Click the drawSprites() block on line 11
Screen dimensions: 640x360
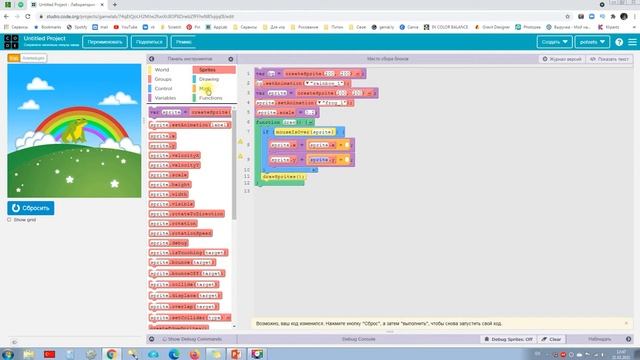click(283, 177)
